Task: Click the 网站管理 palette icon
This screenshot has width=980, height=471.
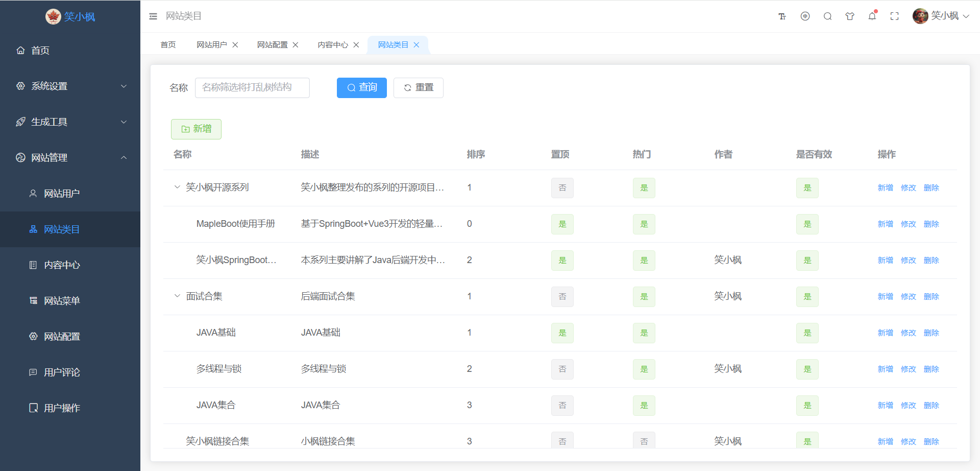Action: tap(20, 157)
